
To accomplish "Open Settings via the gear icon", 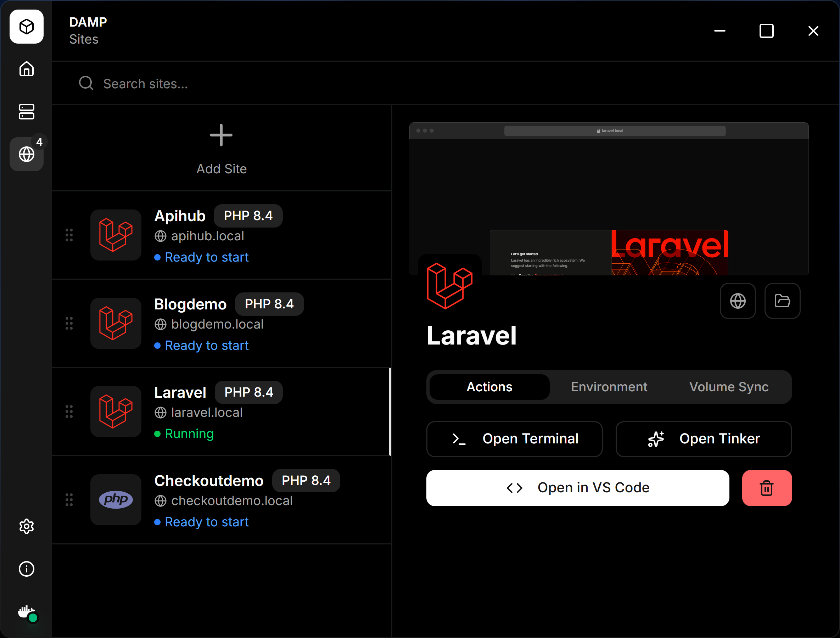I will point(26,526).
